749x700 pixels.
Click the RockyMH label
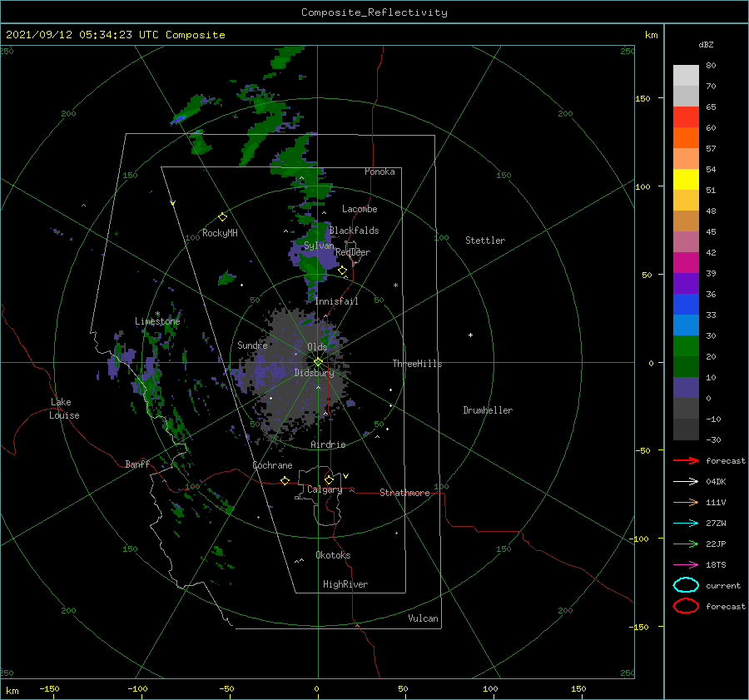point(220,233)
